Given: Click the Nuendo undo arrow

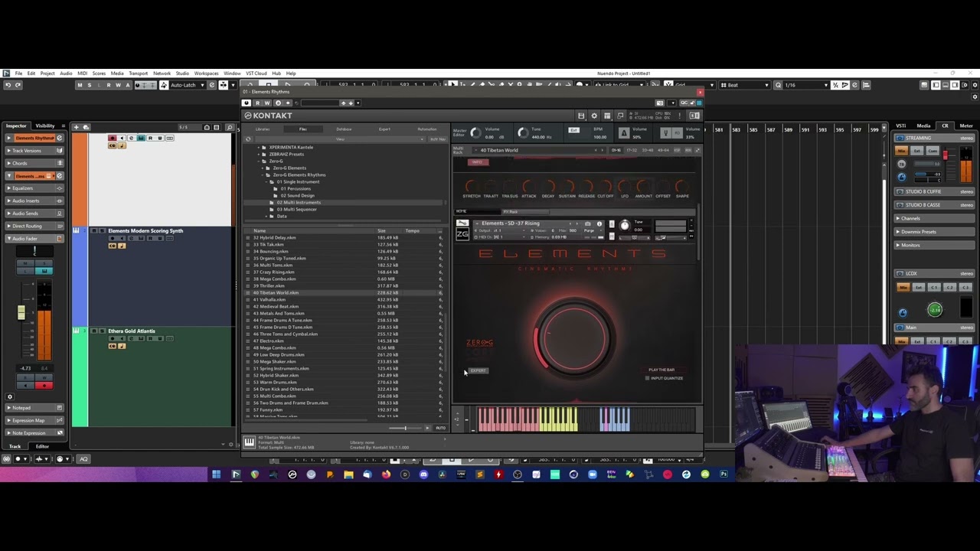Looking at the screenshot, I should pos(8,85).
